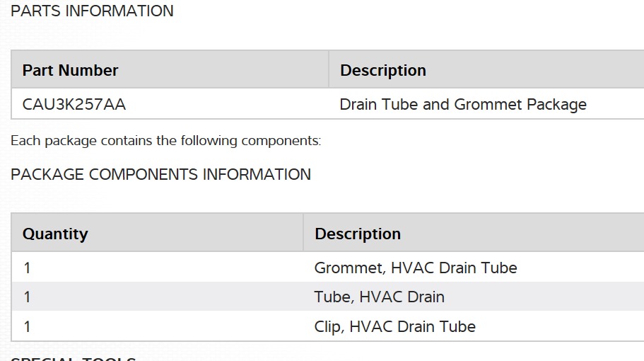
Task: Click the PARTS INFORMATION heading
Action: tap(92, 11)
